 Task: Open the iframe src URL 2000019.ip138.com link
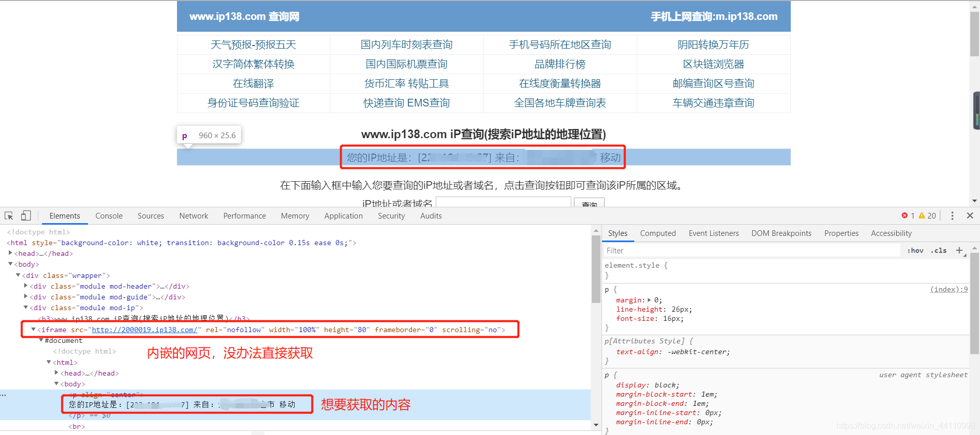tap(144, 330)
